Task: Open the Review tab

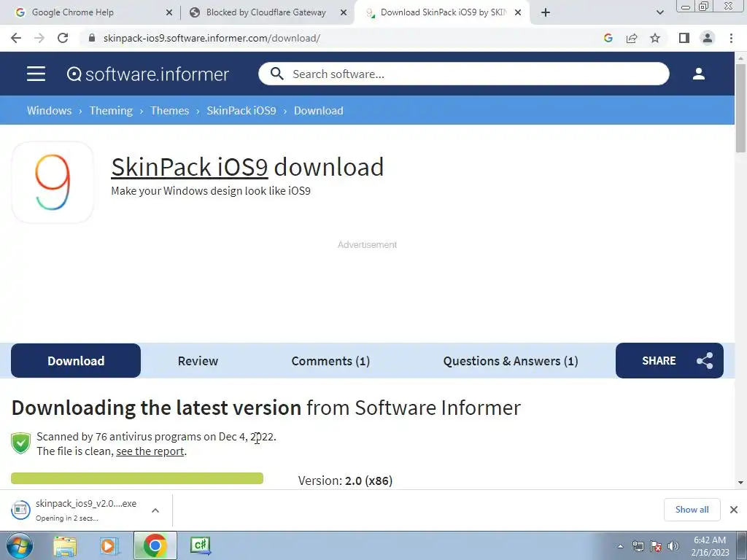Action: coord(198,361)
